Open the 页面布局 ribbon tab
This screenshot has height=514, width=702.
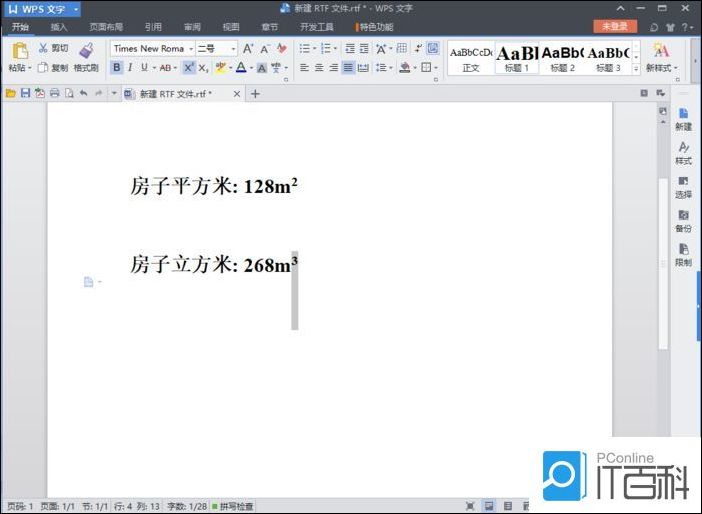(x=106, y=27)
